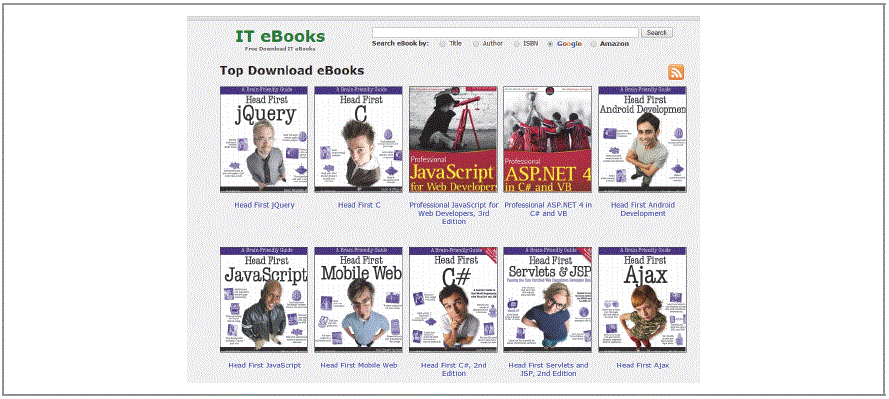This screenshot has width=889, height=399.
Task: Open the Head First jQuery cover thumbnail
Action: [264, 139]
